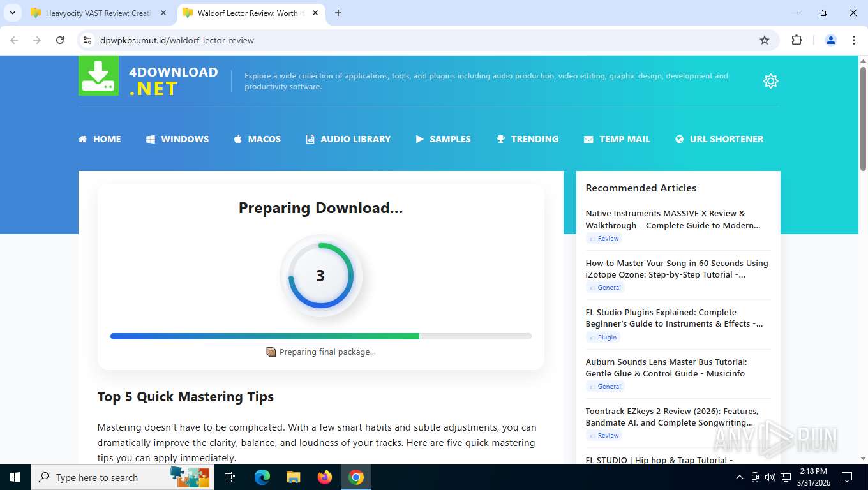Viewport: 868px width, 490px height.
Task: Click Review tag under MASSIVE X article
Action: click(604, 239)
